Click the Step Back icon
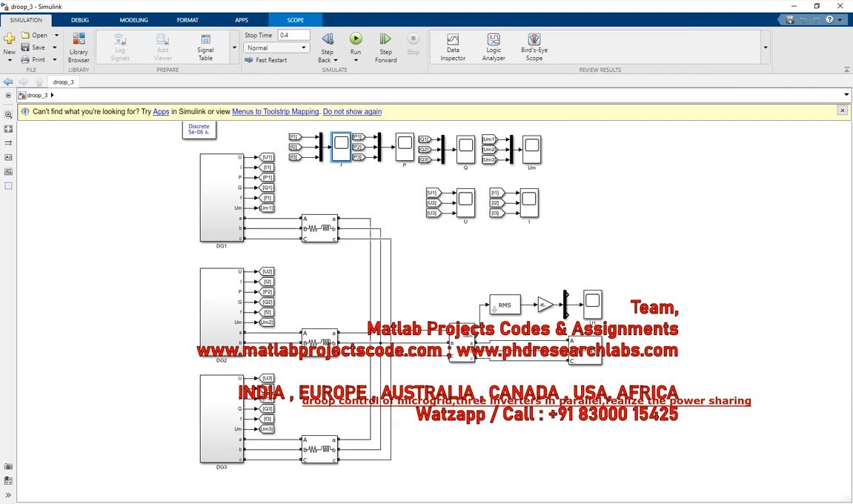853x504 pixels. click(327, 39)
